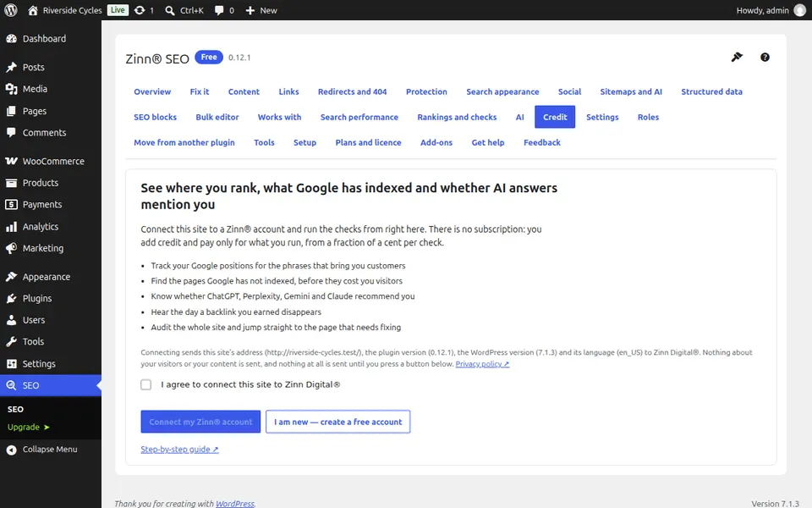Select the Move from another plugin tab
This screenshot has width=812, height=508.
184,142
